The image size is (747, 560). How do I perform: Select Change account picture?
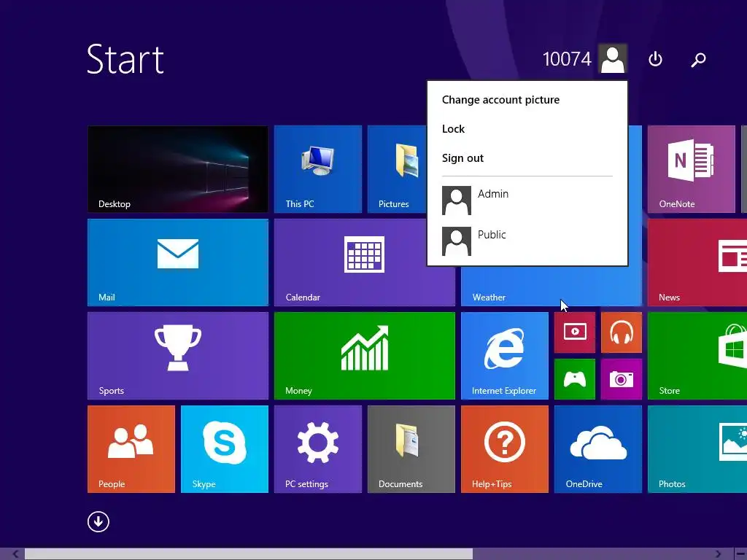pyautogui.click(x=500, y=99)
